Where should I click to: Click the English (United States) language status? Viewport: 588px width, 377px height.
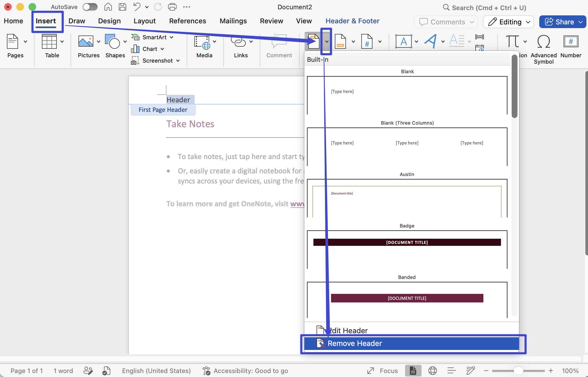pos(156,371)
